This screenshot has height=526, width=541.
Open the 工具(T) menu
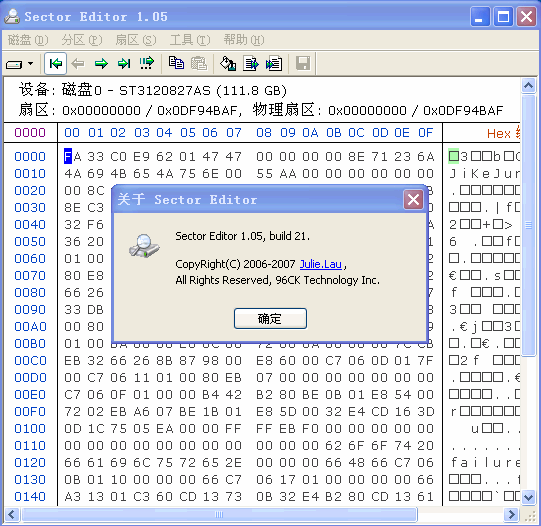190,40
